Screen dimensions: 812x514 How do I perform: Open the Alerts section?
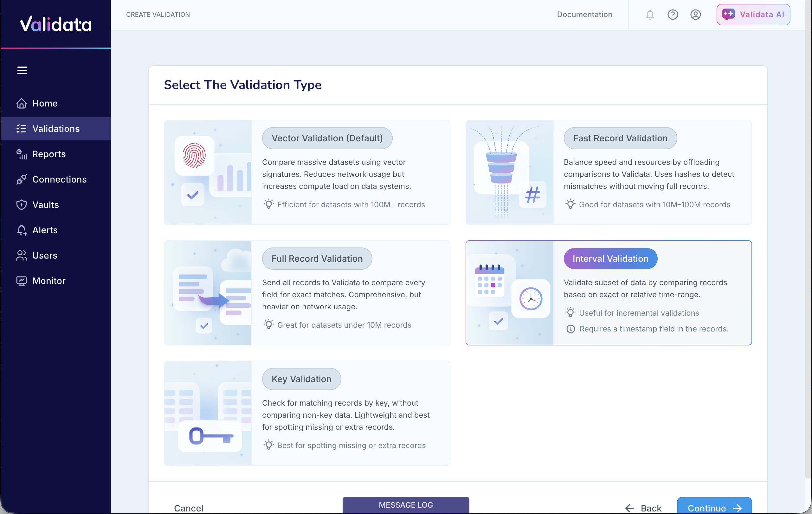[45, 230]
